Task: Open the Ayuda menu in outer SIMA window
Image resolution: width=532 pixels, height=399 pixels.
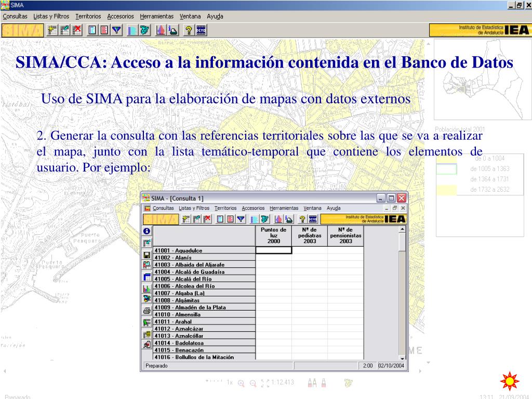Action: point(215,16)
